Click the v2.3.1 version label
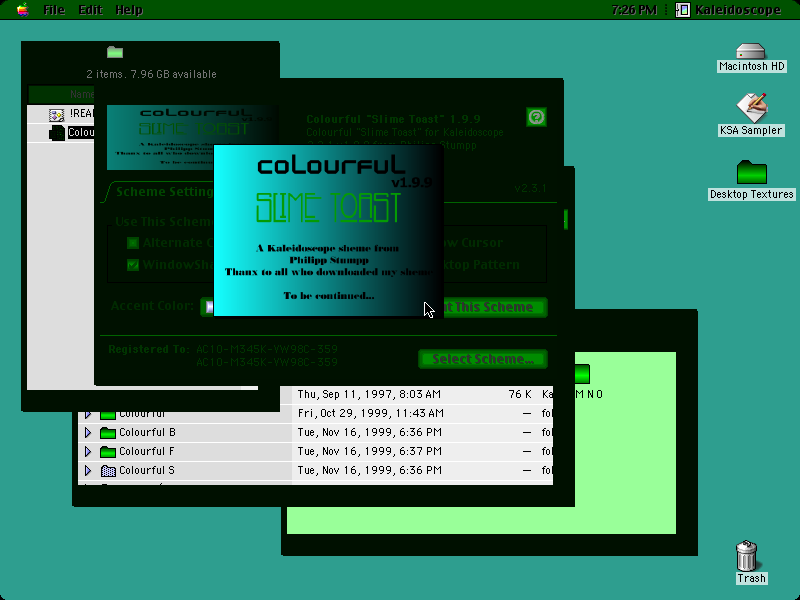The image size is (800, 600). [531, 188]
